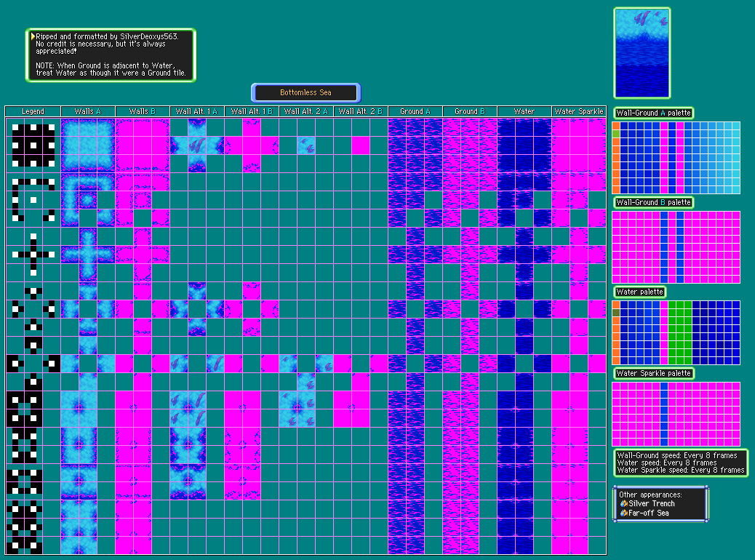Click "Water Sparkle speed: Every 8 frames" text
The image size is (755, 560).
pyautogui.click(x=681, y=470)
